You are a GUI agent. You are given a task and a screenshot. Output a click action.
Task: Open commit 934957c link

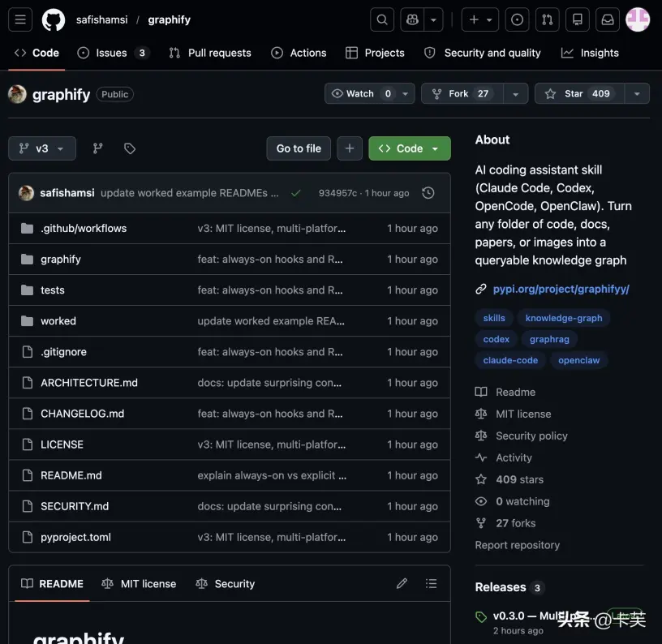(337, 193)
